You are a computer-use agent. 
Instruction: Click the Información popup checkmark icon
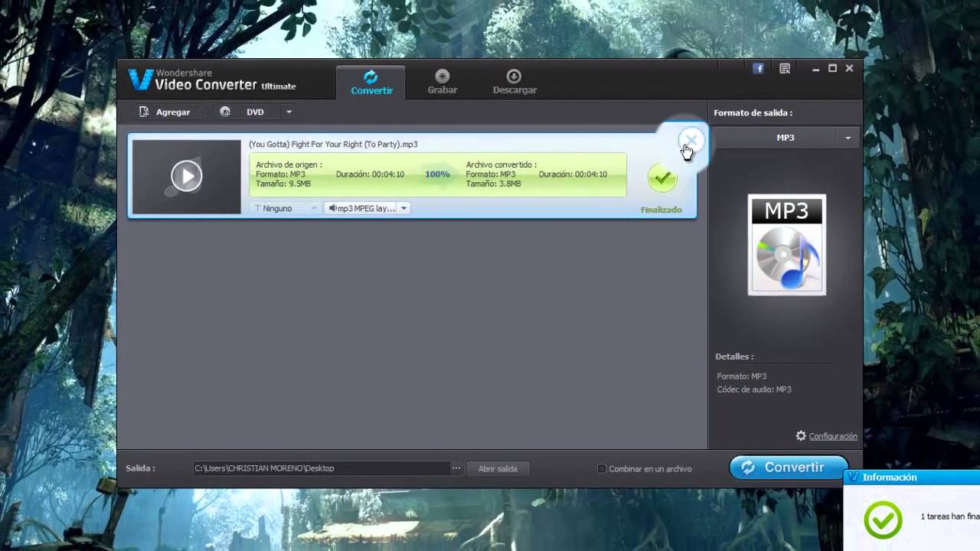[x=883, y=520]
